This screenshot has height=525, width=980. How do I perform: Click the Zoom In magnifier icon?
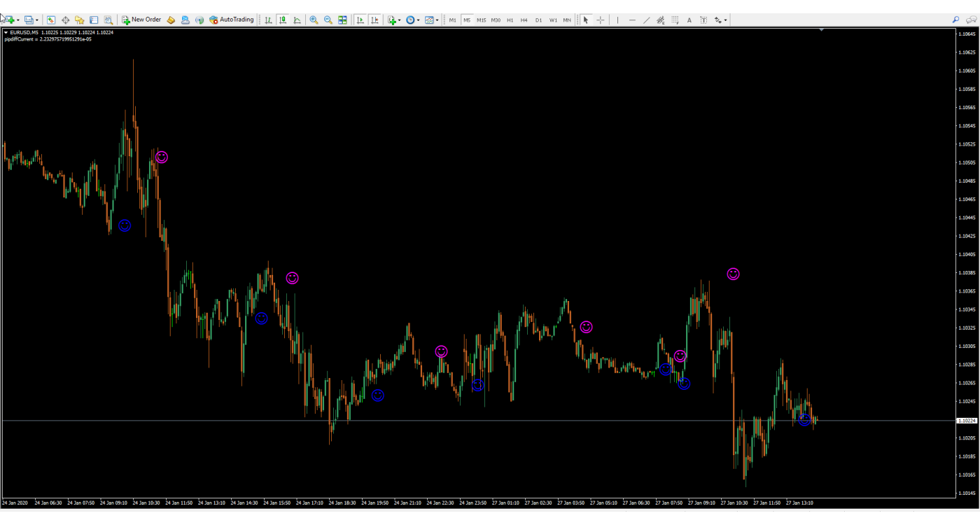[x=314, y=20]
